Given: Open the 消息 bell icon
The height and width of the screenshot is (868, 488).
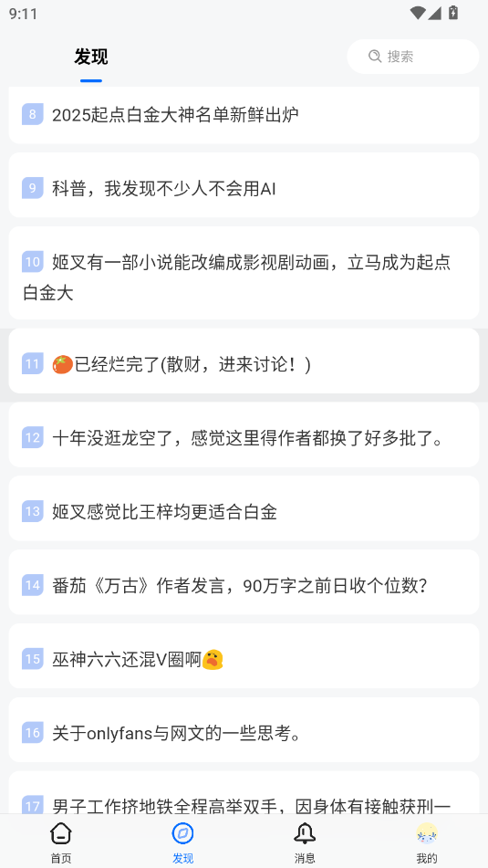Looking at the screenshot, I should (x=305, y=833).
